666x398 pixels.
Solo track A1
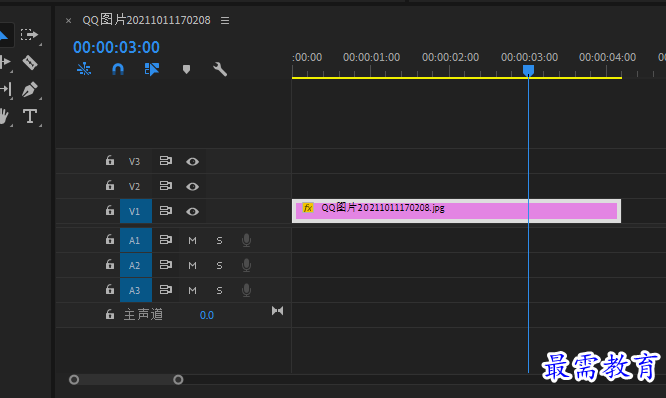(x=220, y=241)
